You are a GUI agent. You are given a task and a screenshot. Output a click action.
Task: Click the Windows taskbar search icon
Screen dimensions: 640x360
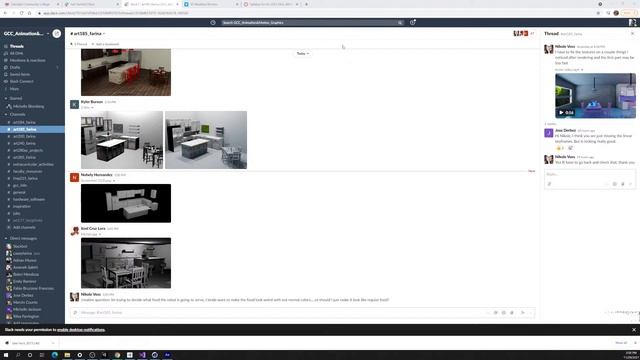click(18, 355)
